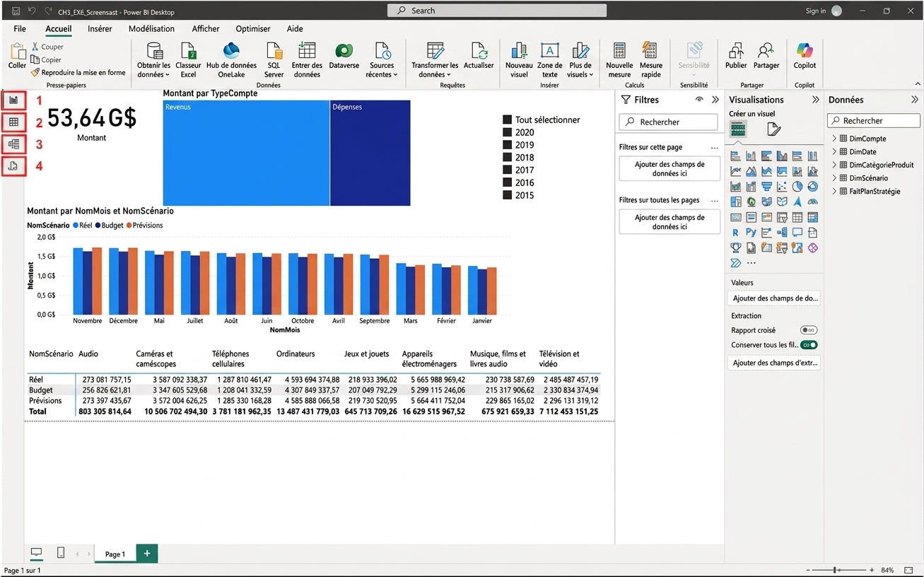924x577 pixels.
Task: Open Dataverse connector
Action: tap(344, 56)
